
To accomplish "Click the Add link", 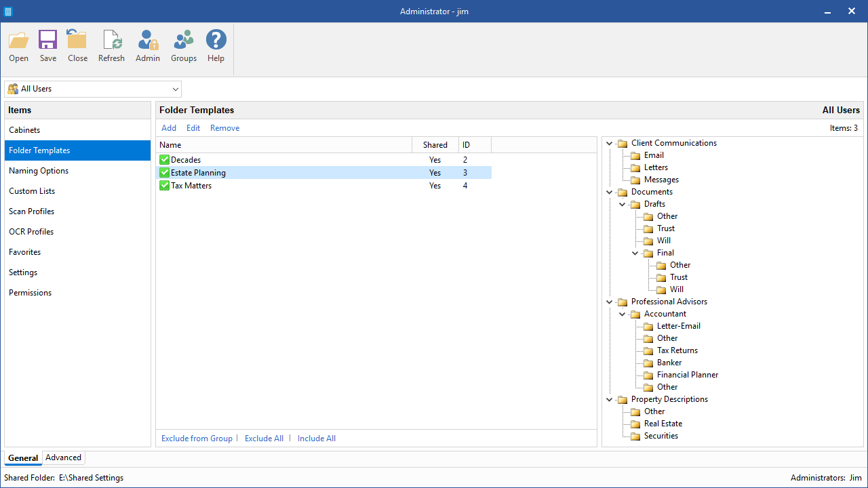I will (x=169, y=128).
